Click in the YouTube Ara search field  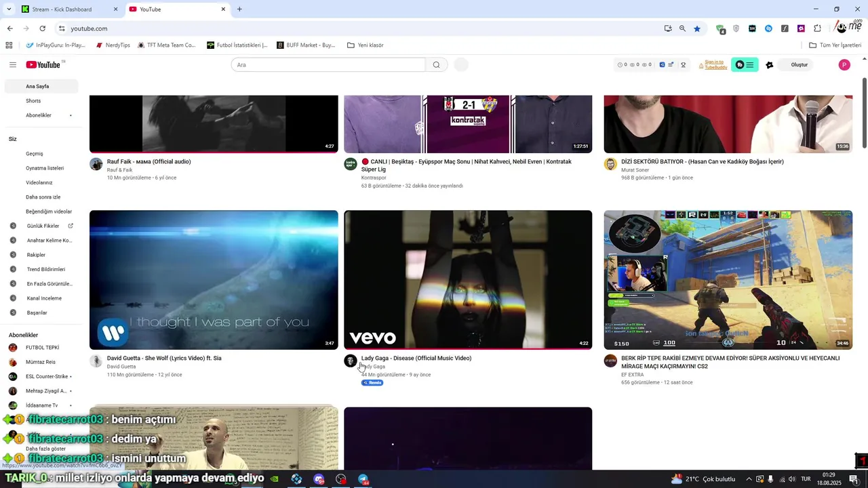point(328,65)
